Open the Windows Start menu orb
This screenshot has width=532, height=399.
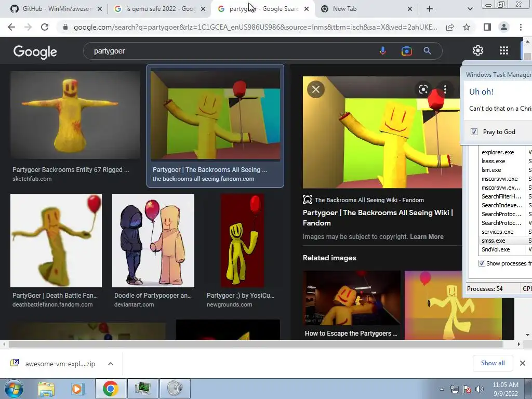(14, 389)
